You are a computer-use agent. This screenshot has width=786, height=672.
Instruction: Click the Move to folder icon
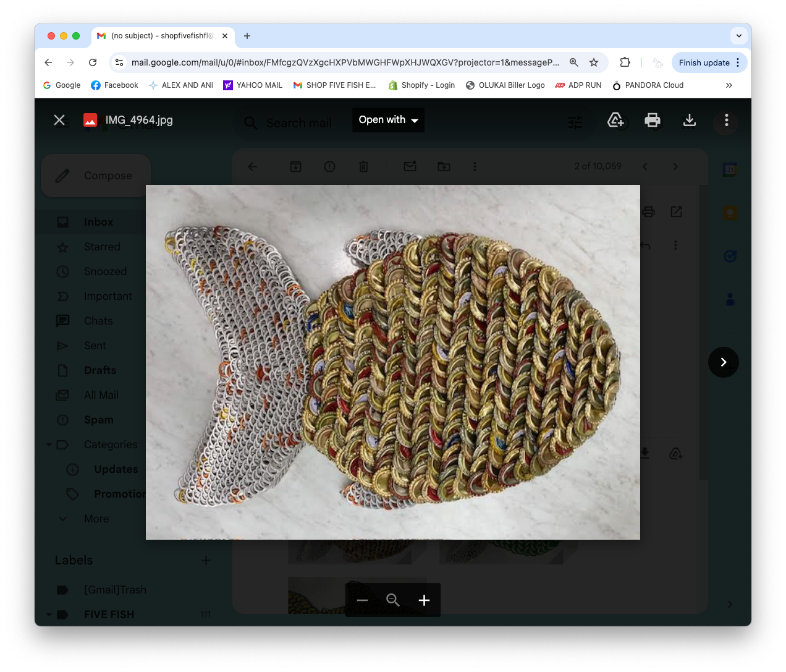click(x=444, y=166)
